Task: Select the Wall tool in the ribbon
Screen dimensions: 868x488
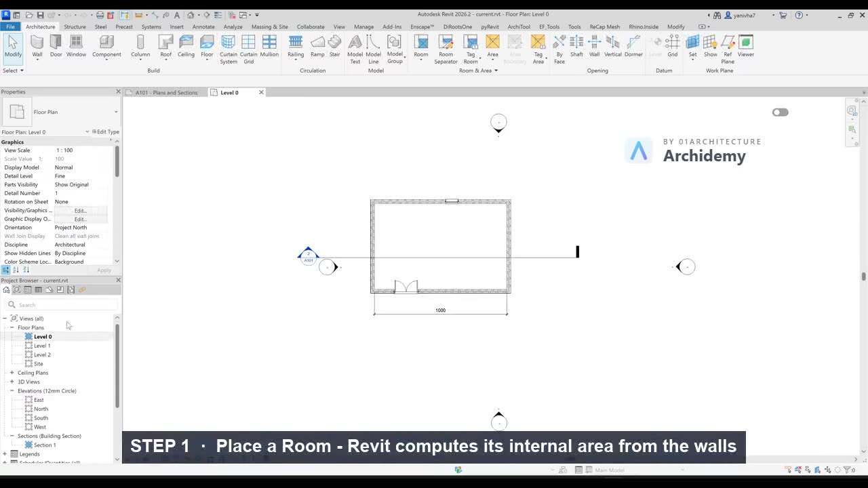Action: [37, 46]
